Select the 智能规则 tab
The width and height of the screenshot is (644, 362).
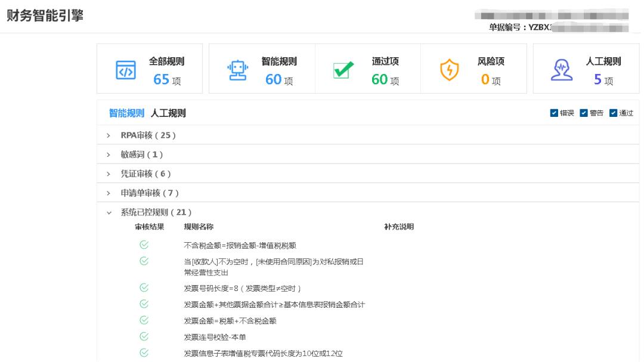pos(126,113)
